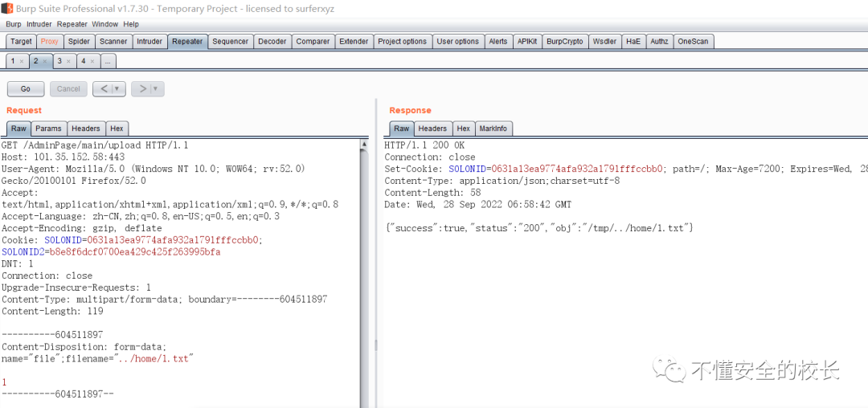Open the Intruder menu in menu bar

(39, 24)
